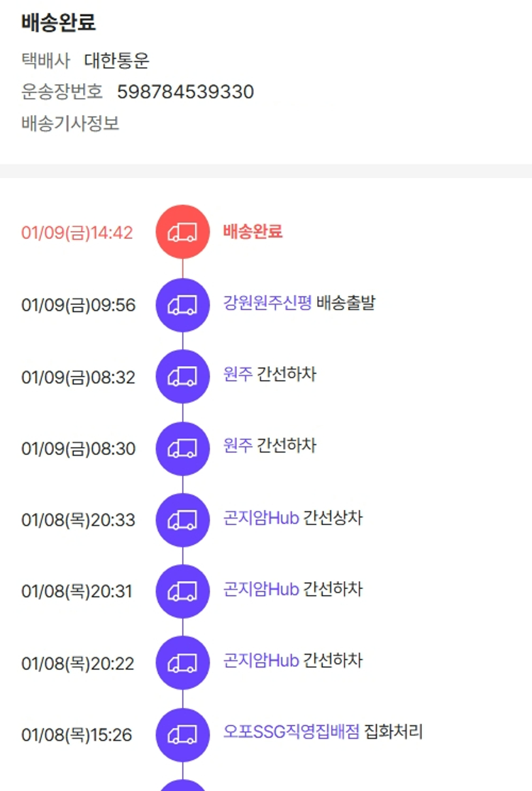Click truck icon beside 곤지암Hub 간선상차
532x791 pixels.
(x=182, y=520)
